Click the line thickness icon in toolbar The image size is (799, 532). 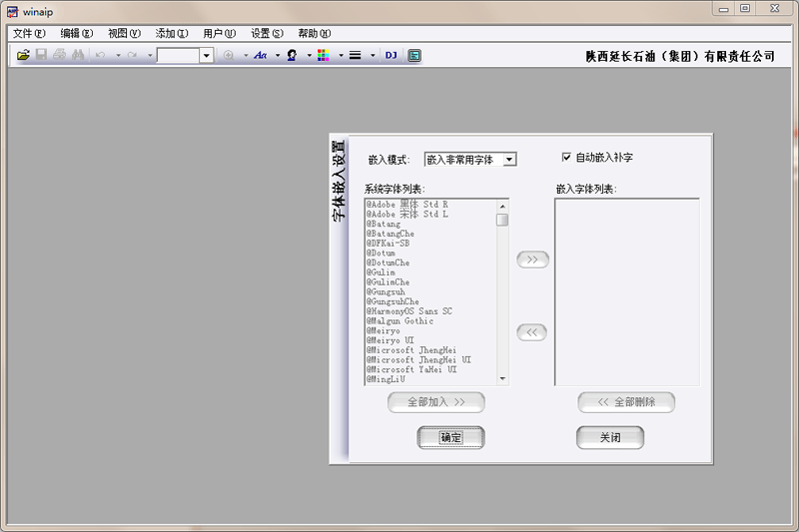pos(355,56)
